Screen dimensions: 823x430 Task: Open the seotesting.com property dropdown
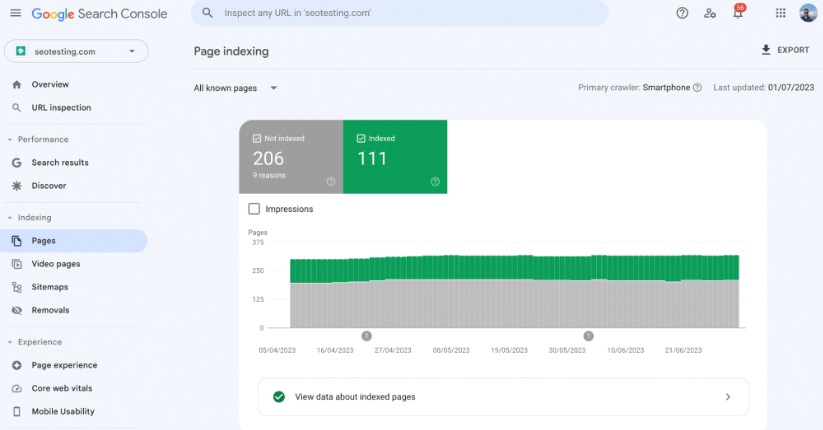(x=77, y=51)
